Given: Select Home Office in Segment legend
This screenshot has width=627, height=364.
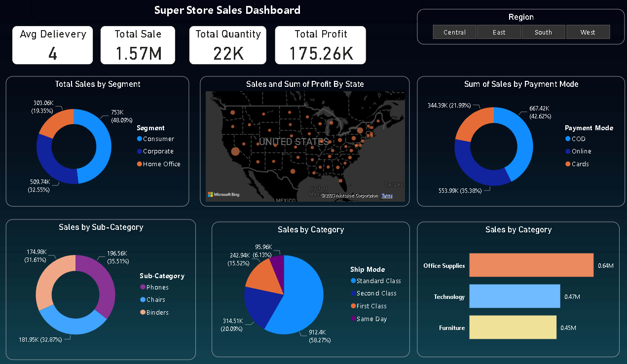Looking at the screenshot, I should pos(161,164).
